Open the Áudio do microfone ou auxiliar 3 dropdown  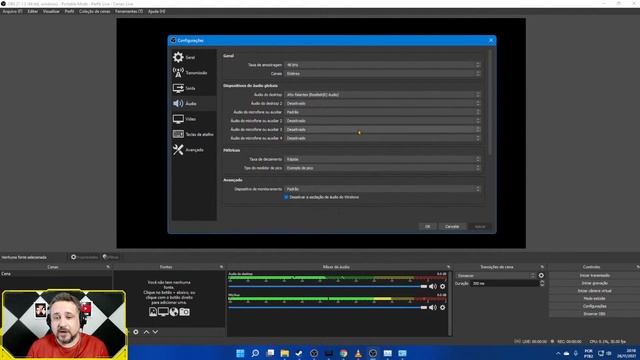383,129
